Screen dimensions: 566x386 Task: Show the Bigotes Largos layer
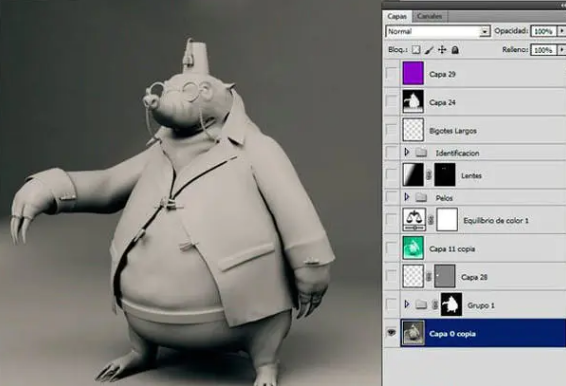coord(391,130)
